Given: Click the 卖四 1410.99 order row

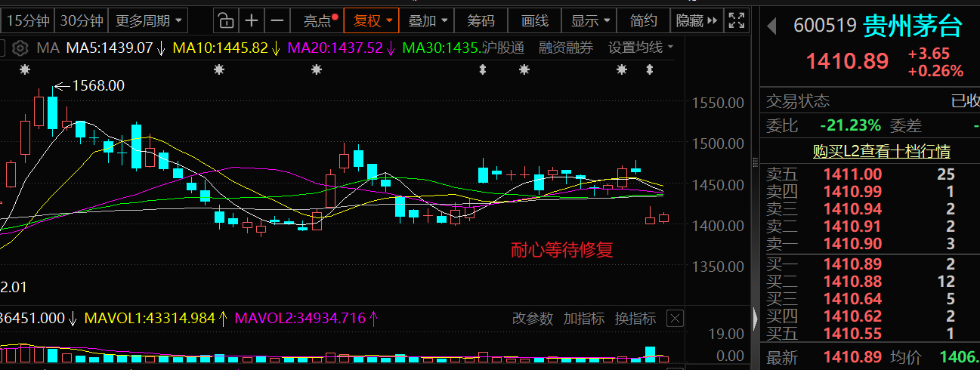Looking at the screenshot, I should point(870,192).
